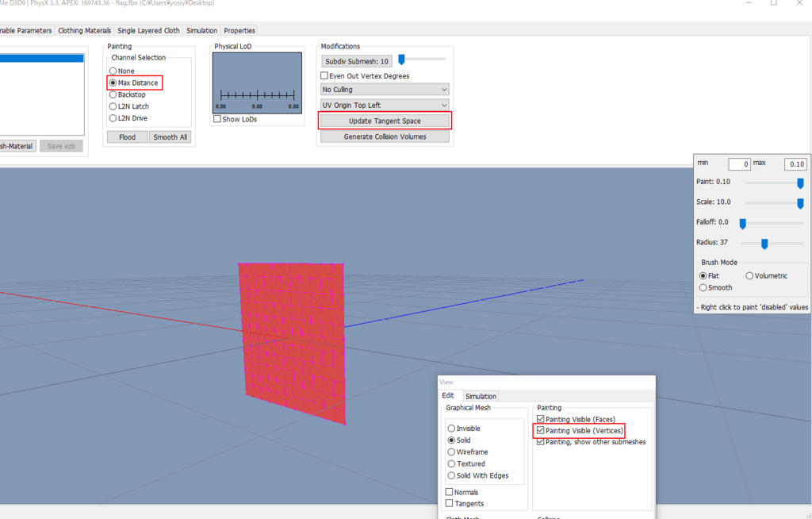The height and width of the screenshot is (519, 812).
Task: Select the highlighted blue list entry
Action: [x=41, y=59]
